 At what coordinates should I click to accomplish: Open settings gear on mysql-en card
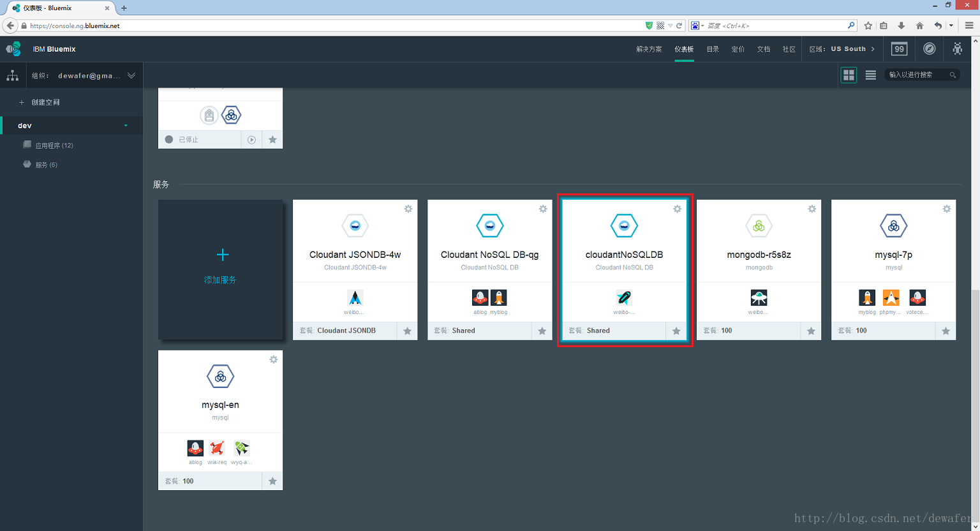274,359
